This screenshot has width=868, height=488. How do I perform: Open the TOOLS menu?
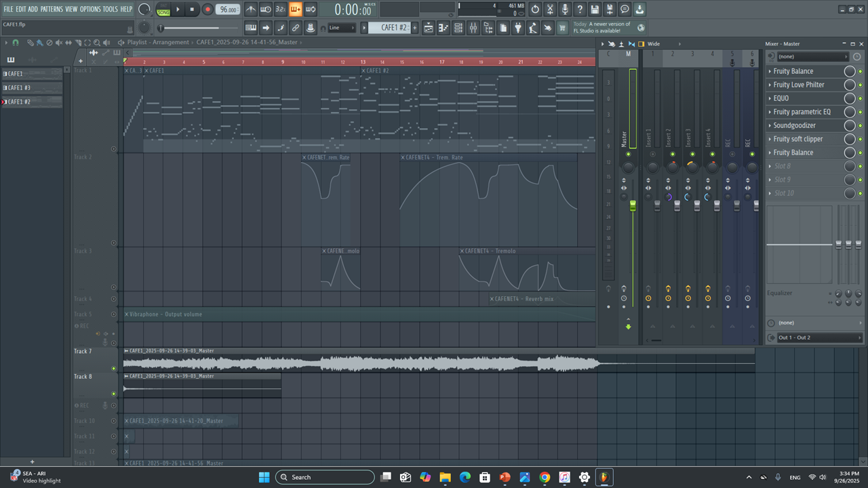(x=110, y=9)
